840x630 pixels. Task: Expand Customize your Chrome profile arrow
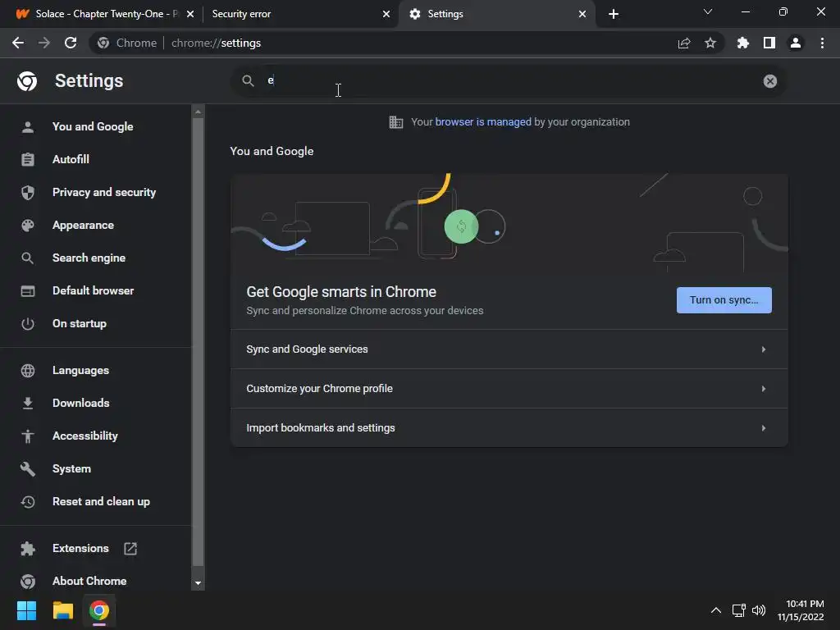click(x=764, y=389)
